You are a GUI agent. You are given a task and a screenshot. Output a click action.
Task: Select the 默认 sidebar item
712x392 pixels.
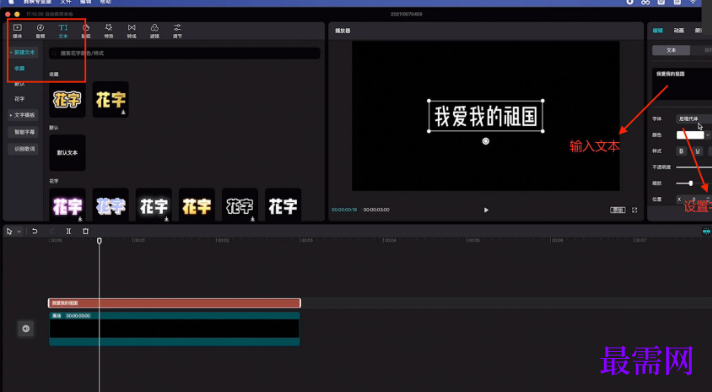pos(20,84)
